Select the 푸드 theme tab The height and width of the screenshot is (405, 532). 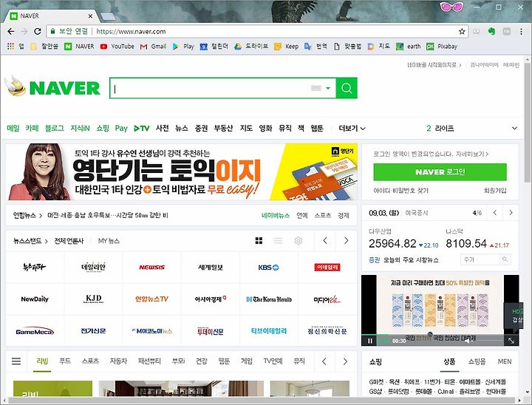click(x=65, y=361)
